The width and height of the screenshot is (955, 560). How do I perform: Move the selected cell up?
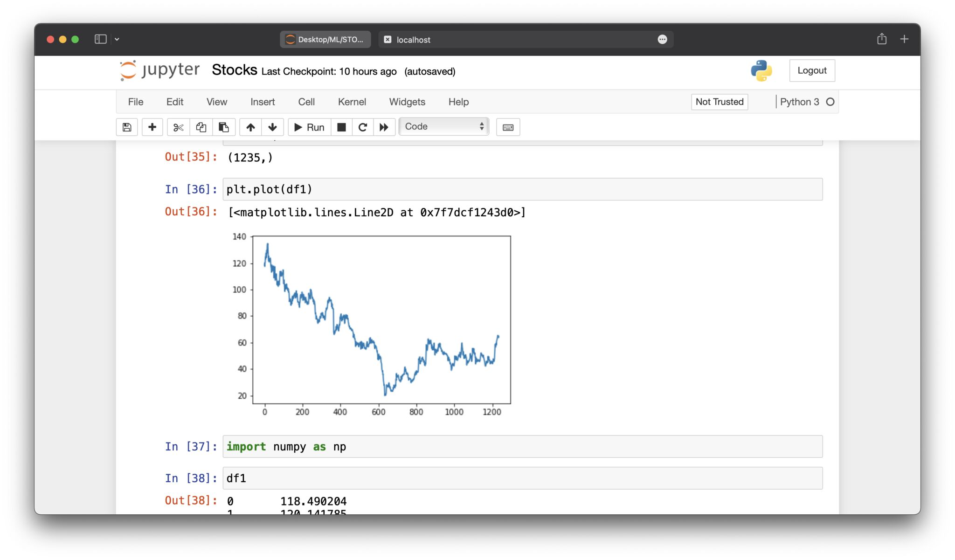[x=250, y=127]
